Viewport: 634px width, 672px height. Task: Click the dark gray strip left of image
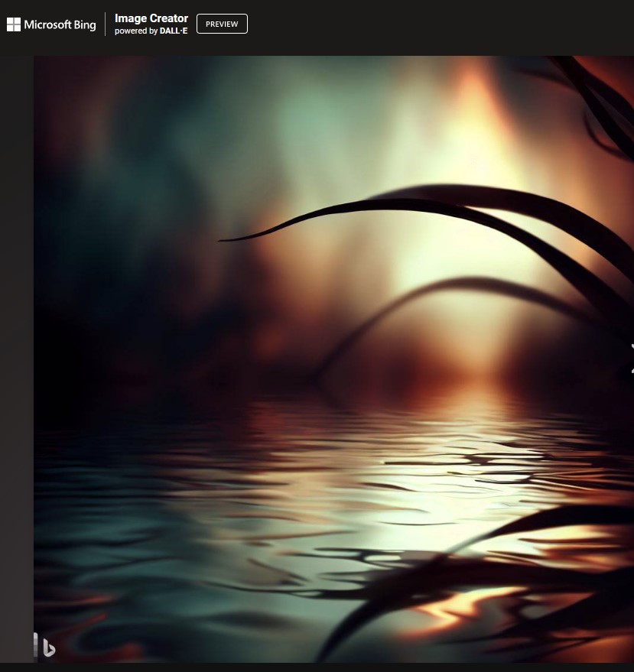coord(16,344)
